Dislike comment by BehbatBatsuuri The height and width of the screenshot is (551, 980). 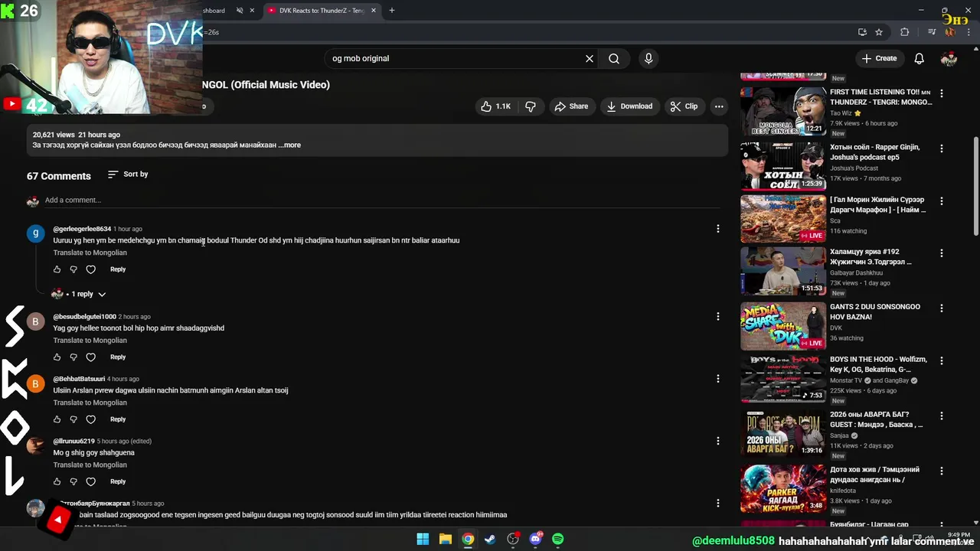(73, 419)
